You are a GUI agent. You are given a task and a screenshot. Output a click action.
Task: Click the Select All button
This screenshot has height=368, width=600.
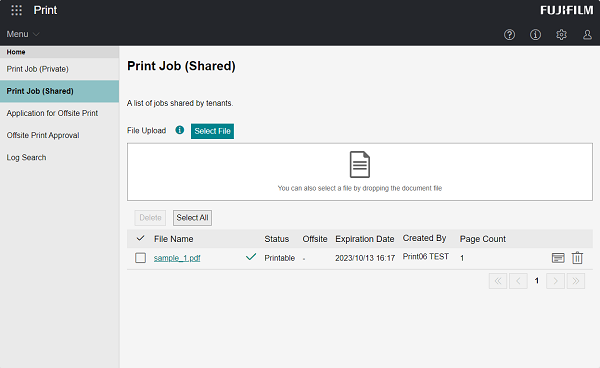(192, 218)
